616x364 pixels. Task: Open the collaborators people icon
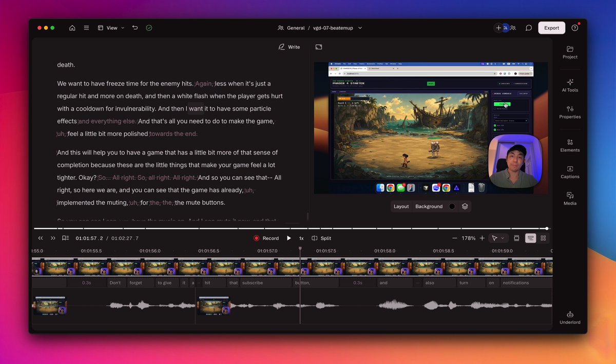coord(513,28)
